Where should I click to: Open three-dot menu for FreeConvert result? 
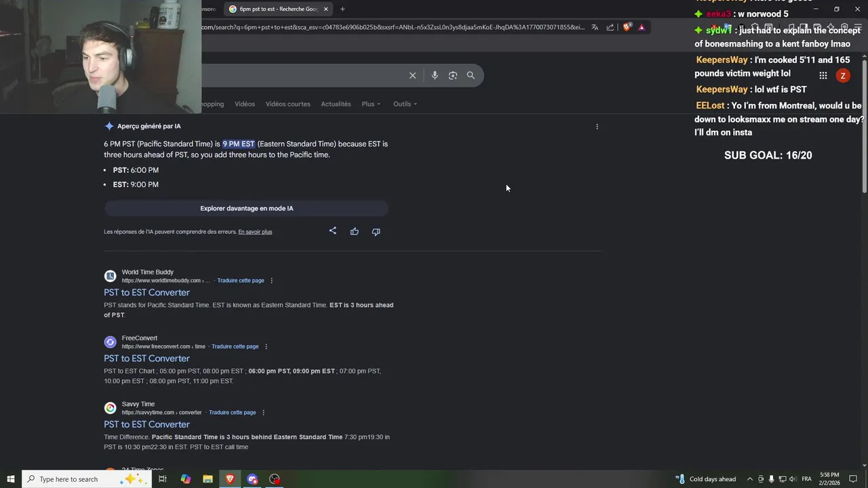[266, 346]
